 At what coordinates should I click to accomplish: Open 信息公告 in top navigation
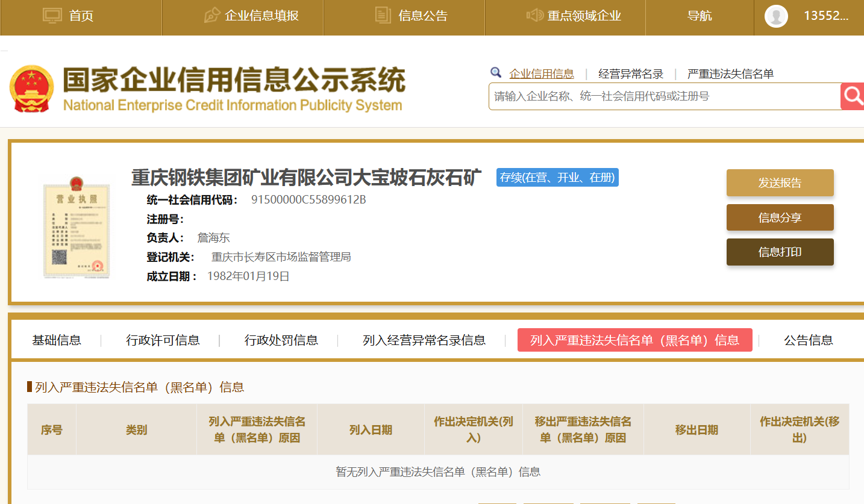[x=423, y=16]
